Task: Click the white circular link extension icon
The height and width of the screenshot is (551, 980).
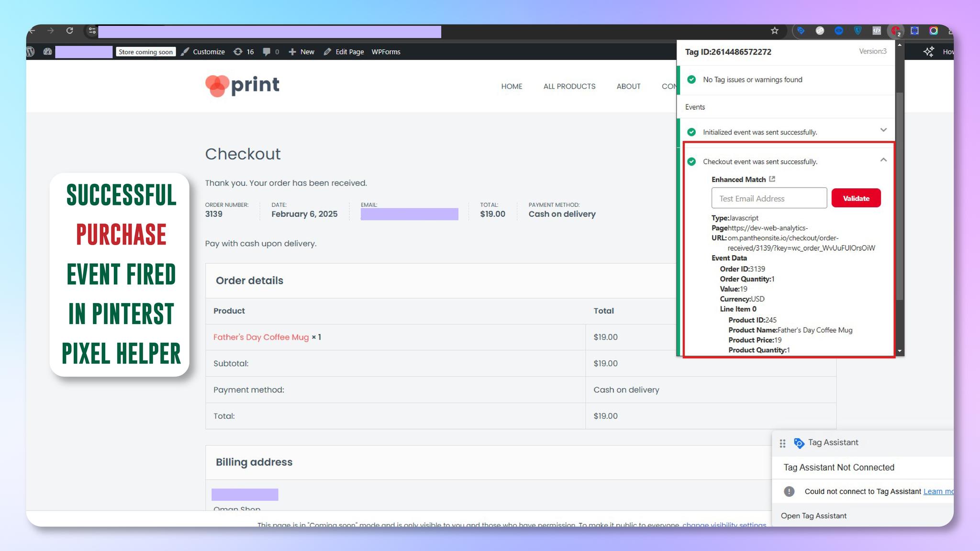Action: tap(820, 31)
